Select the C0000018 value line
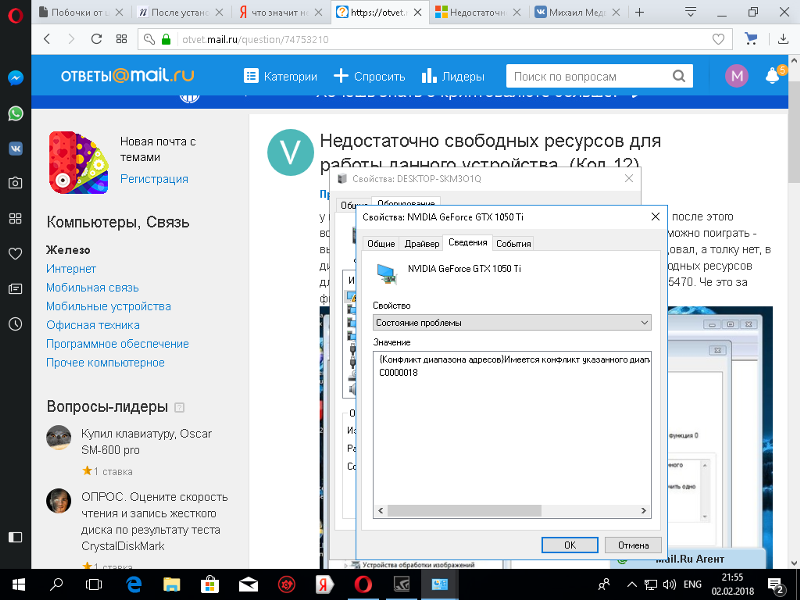 coord(398,373)
